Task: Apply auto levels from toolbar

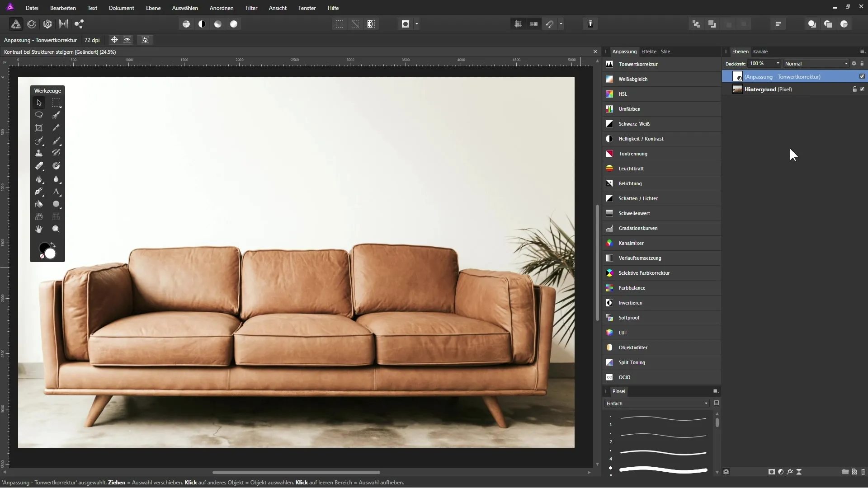Action: [x=186, y=24]
